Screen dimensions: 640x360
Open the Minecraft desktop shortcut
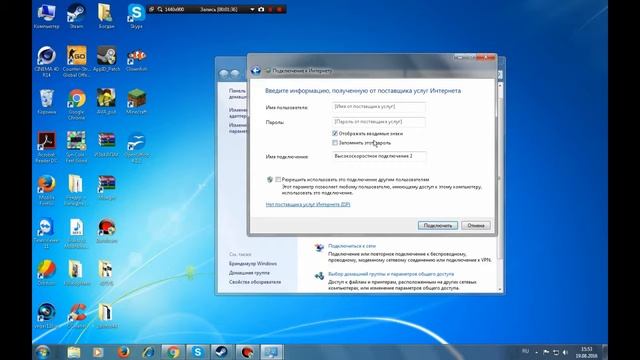click(x=136, y=102)
